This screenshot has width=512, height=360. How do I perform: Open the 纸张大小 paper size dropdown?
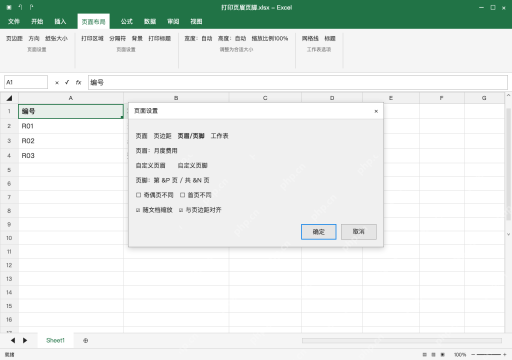click(x=56, y=39)
